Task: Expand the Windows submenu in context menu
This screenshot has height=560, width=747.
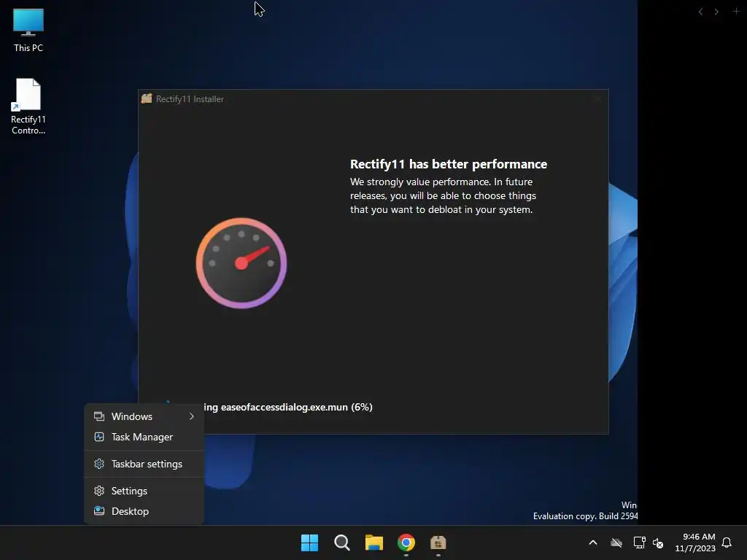Action: point(144,416)
